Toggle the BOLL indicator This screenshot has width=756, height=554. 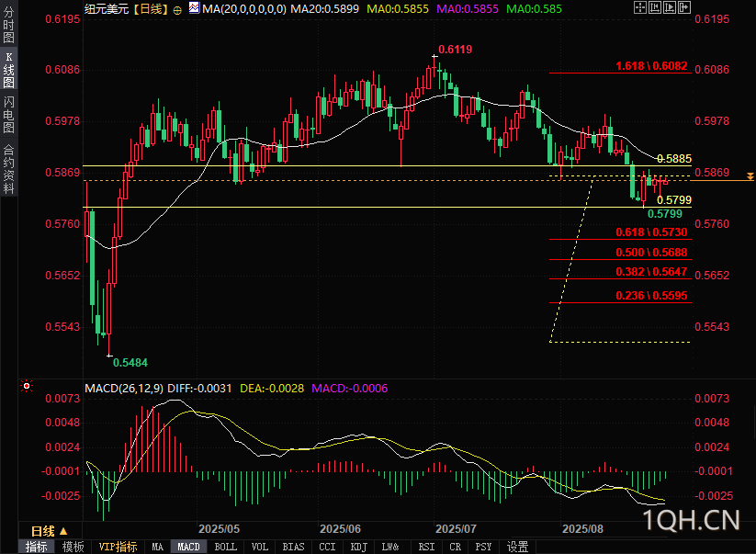pyautogui.click(x=225, y=547)
